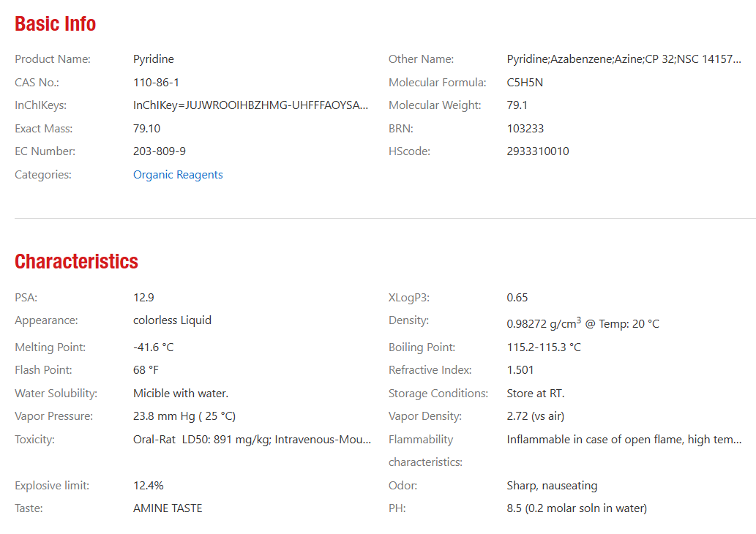
Task: Click the 'Product Name:' label
Action: (53, 59)
